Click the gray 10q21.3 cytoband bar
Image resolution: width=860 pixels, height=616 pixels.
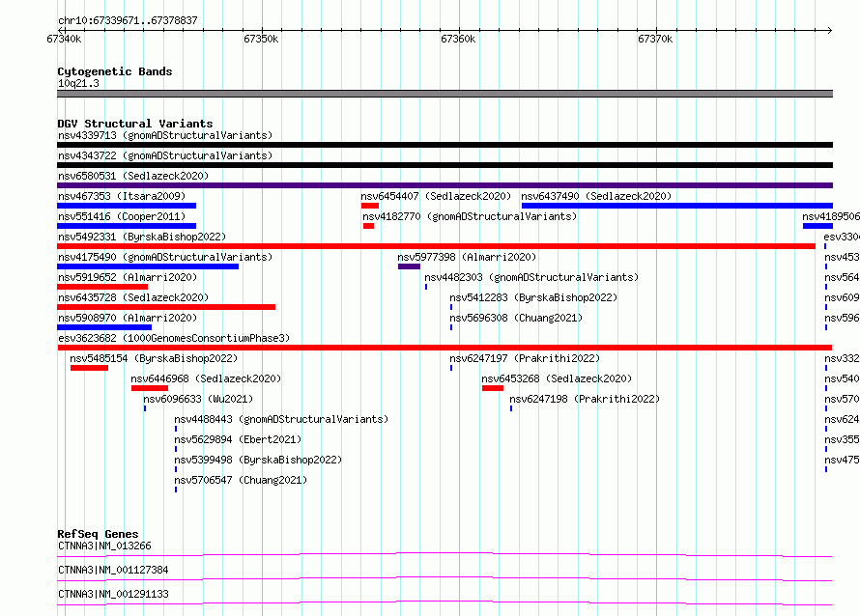coord(444,94)
